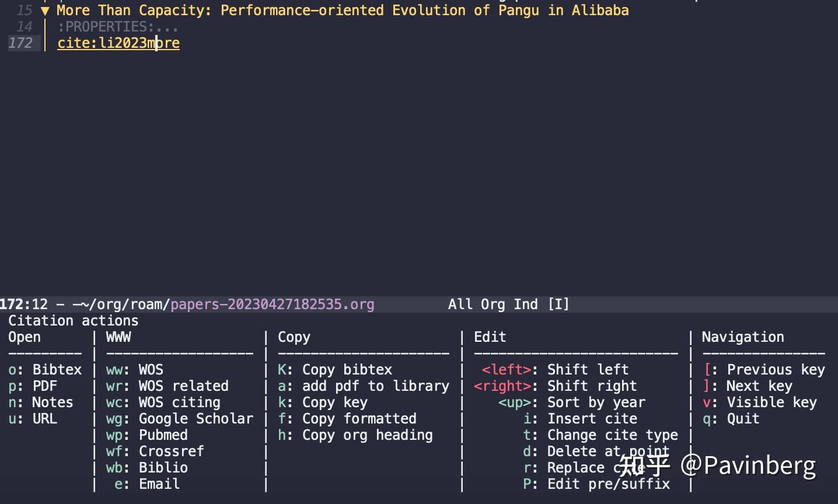This screenshot has height=504, width=838.
Task: Select "o: Bibtex" to open the Bibtex entry
Action: [44, 369]
